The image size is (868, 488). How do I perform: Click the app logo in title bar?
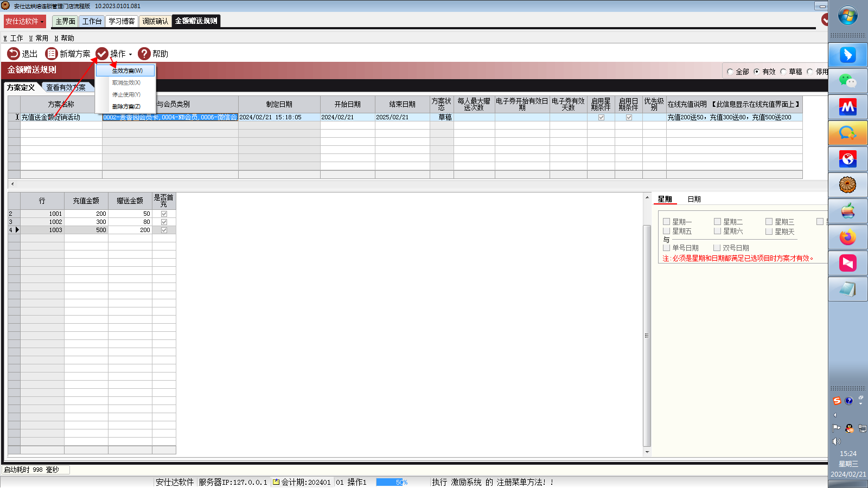pyautogui.click(x=5, y=5)
